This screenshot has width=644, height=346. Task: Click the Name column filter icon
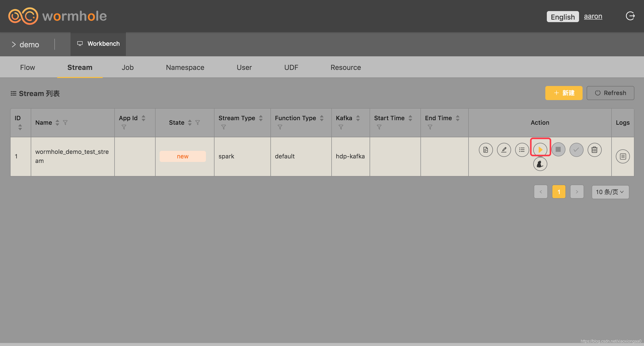[65, 122]
